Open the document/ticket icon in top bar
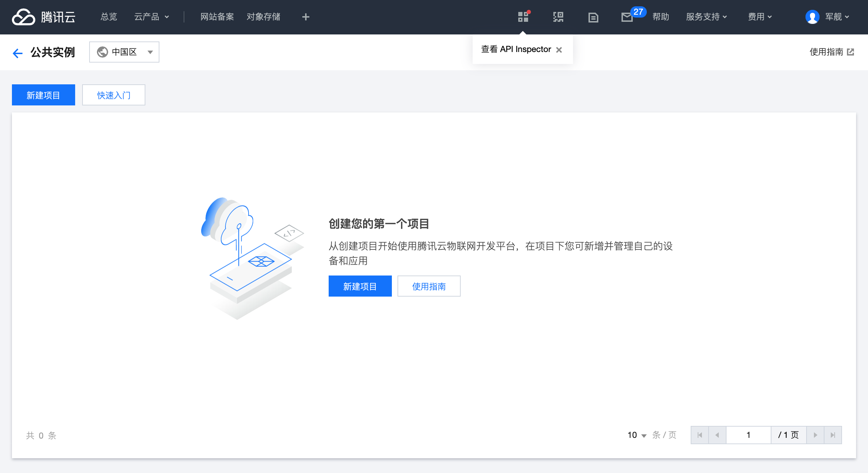Screen dimensions: 868x473 click(593, 17)
